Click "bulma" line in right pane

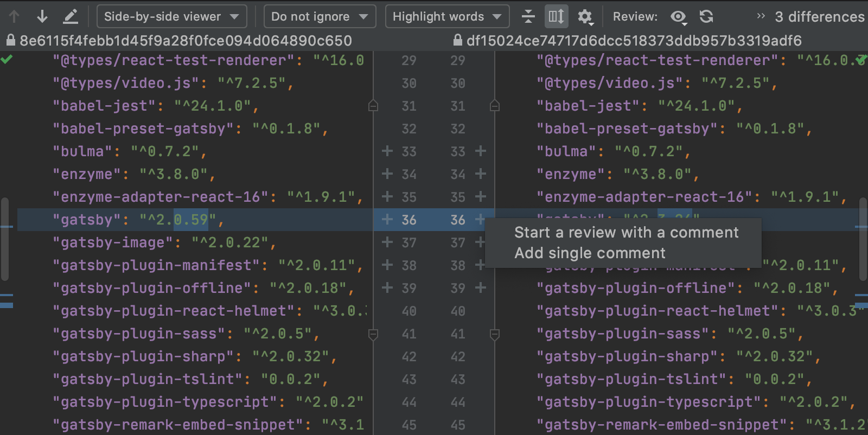click(613, 151)
